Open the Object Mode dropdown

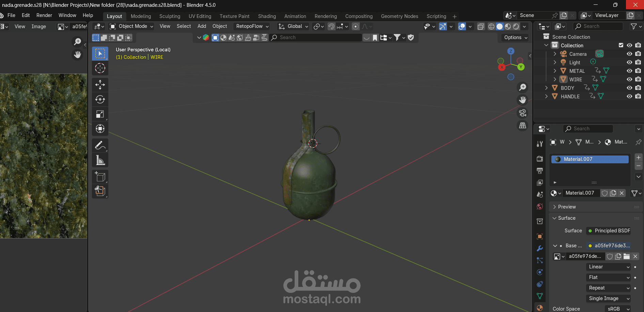tap(131, 26)
